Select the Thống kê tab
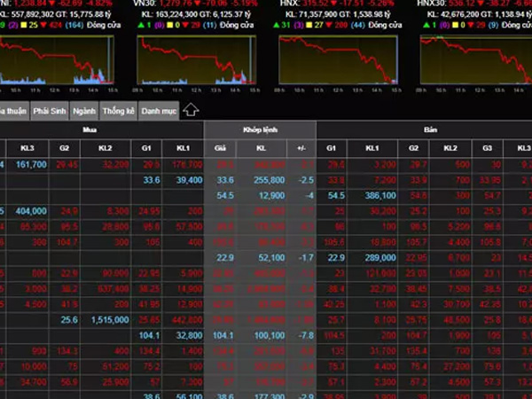Screen dimensions: 532x399 116,111
